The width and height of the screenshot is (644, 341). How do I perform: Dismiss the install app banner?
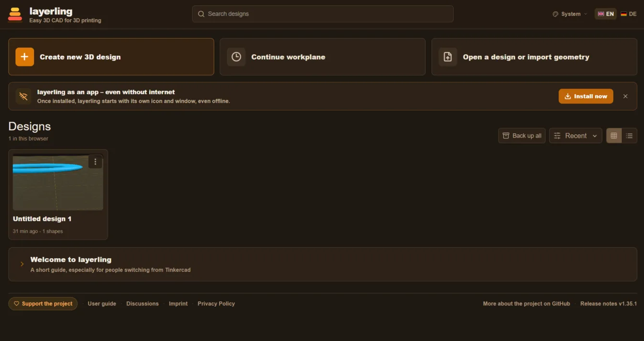pos(625,96)
